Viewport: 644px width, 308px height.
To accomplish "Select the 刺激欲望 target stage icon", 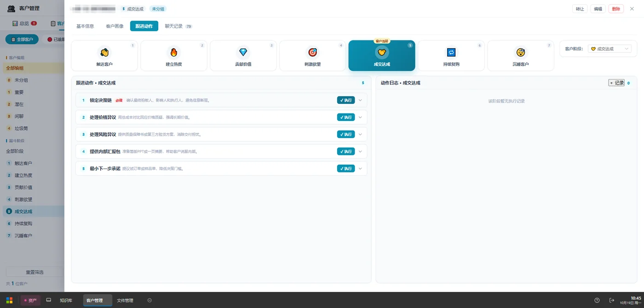I will pos(312,52).
